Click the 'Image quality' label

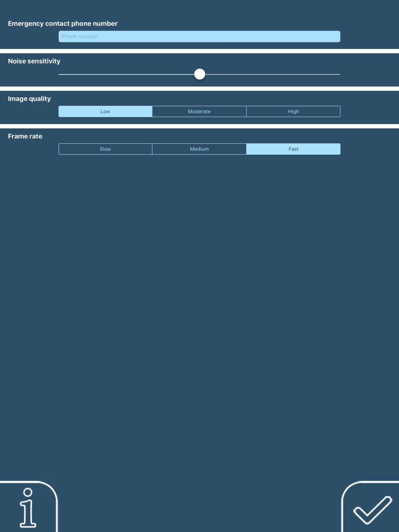[30, 99]
